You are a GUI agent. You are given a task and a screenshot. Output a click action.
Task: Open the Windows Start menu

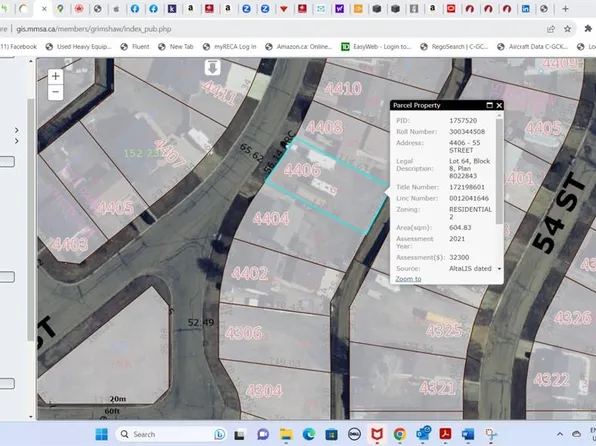point(101,434)
